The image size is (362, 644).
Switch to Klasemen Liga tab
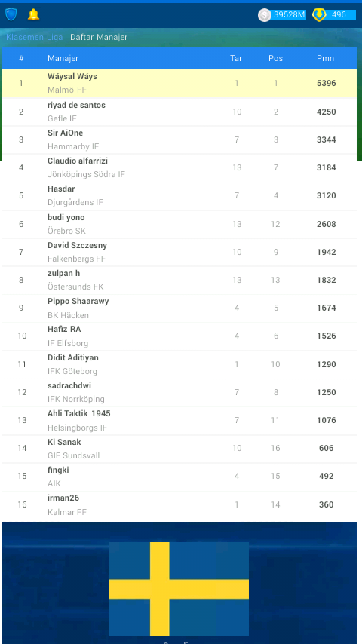(x=34, y=38)
